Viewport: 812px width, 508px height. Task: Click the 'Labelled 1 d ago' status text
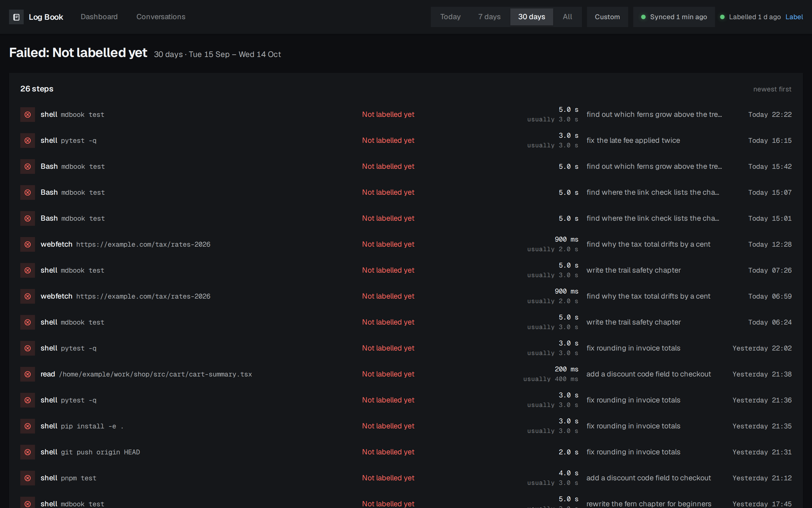pos(754,17)
